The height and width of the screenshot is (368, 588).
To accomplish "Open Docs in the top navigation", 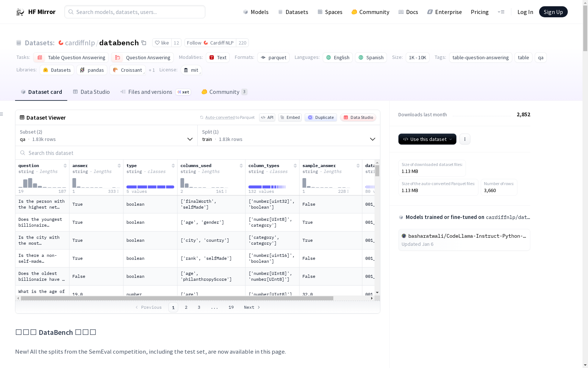I will 408,12.
